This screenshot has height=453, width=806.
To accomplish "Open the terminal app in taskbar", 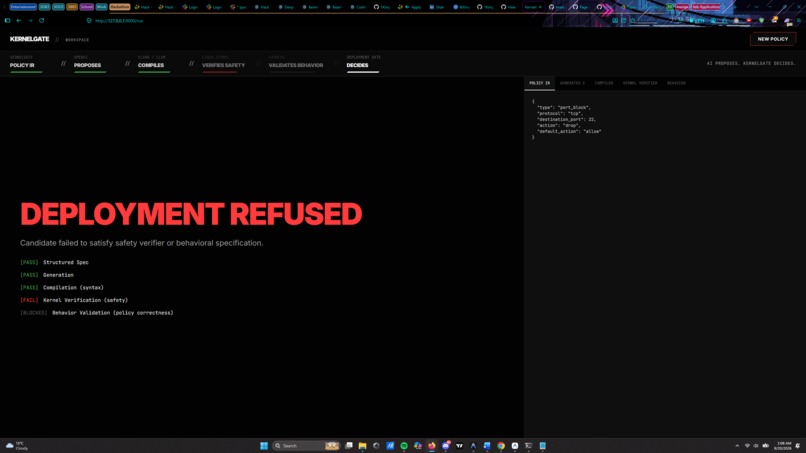I will [x=528, y=446].
